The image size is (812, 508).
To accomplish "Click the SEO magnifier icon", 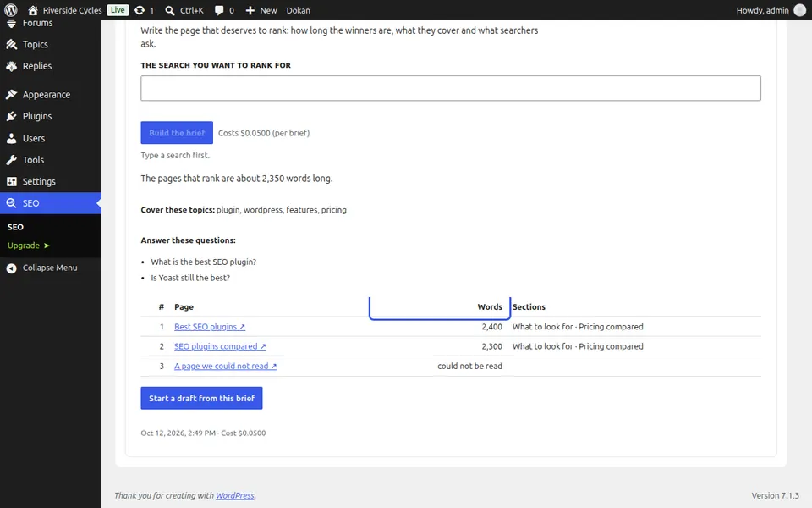I will (x=11, y=203).
